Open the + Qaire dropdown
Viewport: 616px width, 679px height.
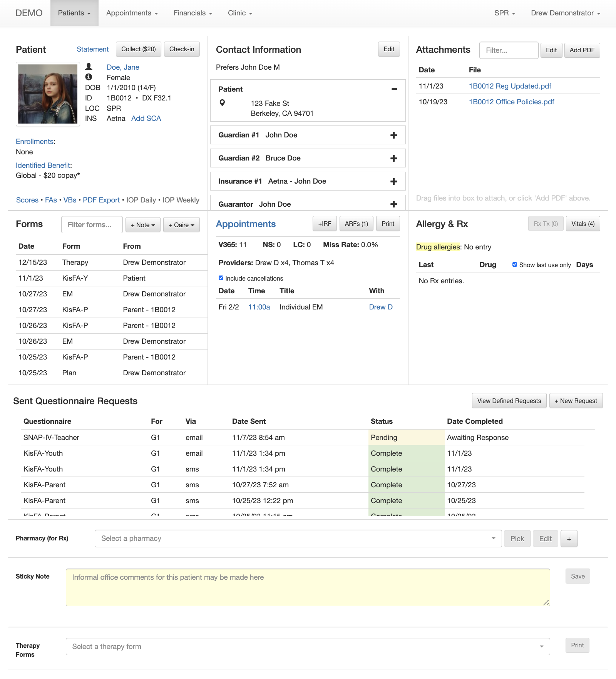(181, 225)
